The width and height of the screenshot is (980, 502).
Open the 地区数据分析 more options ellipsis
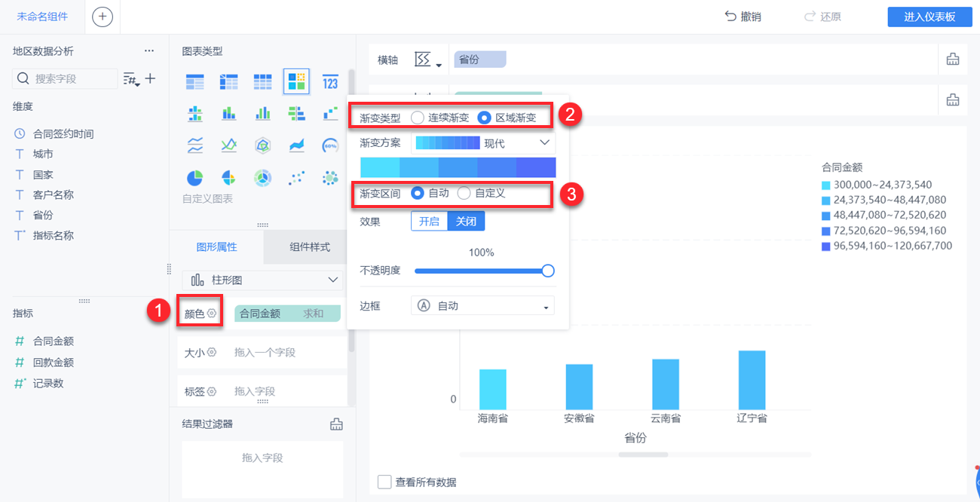click(x=149, y=51)
